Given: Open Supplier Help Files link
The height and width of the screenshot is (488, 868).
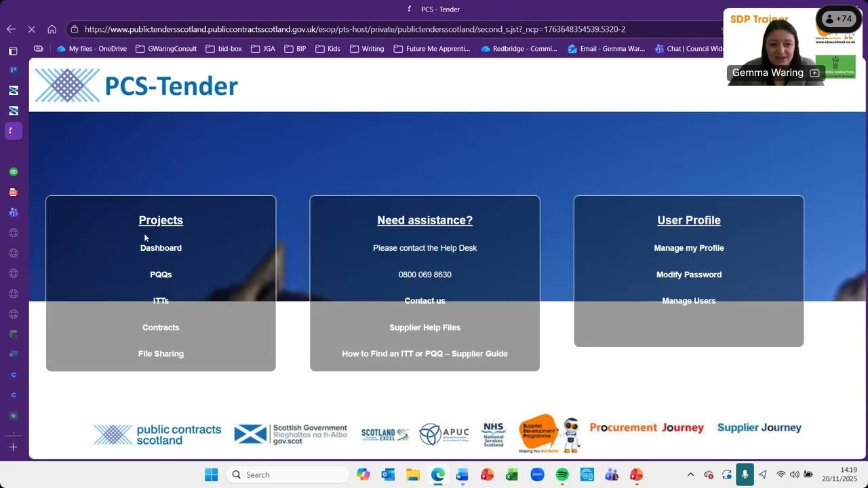Looking at the screenshot, I should [x=425, y=327].
